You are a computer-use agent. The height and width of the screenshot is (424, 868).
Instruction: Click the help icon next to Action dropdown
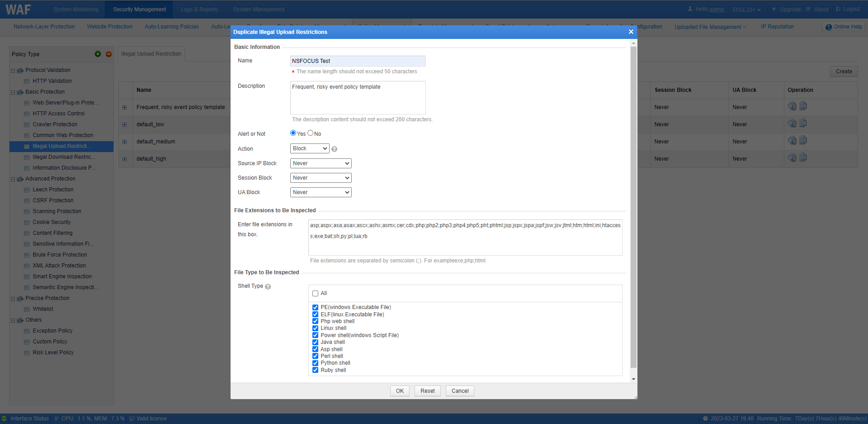click(x=334, y=149)
